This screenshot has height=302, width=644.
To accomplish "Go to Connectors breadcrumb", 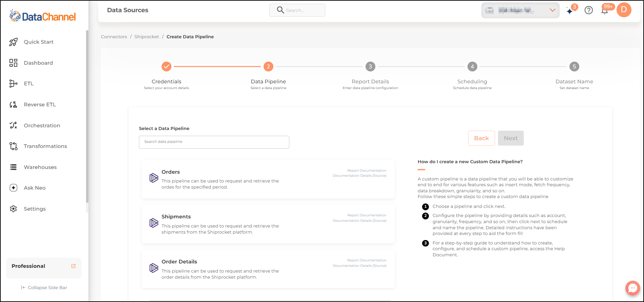I will 114,37.
